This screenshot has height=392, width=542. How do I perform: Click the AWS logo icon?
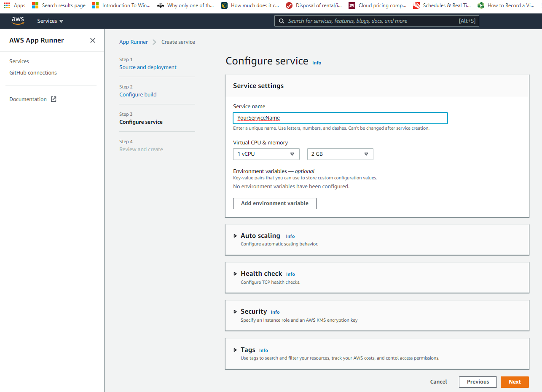18,21
